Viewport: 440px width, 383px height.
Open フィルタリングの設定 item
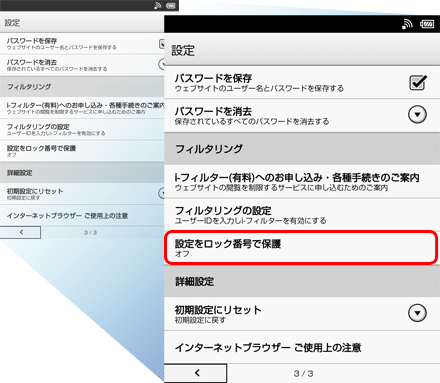(x=302, y=215)
